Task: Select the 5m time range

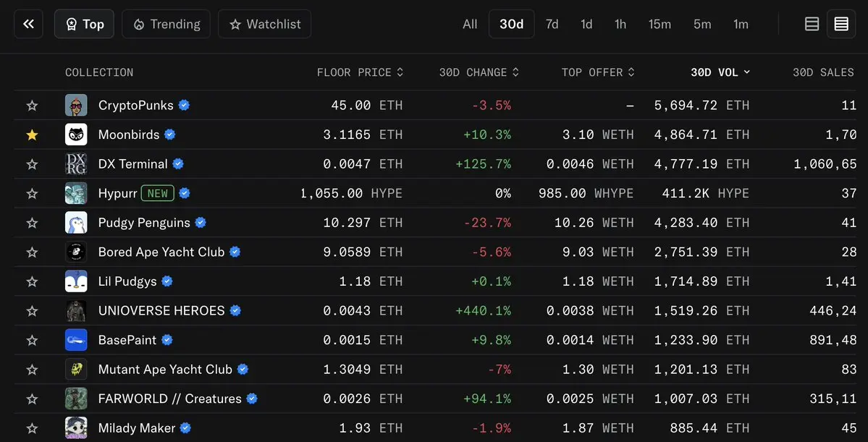Action: (x=702, y=24)
